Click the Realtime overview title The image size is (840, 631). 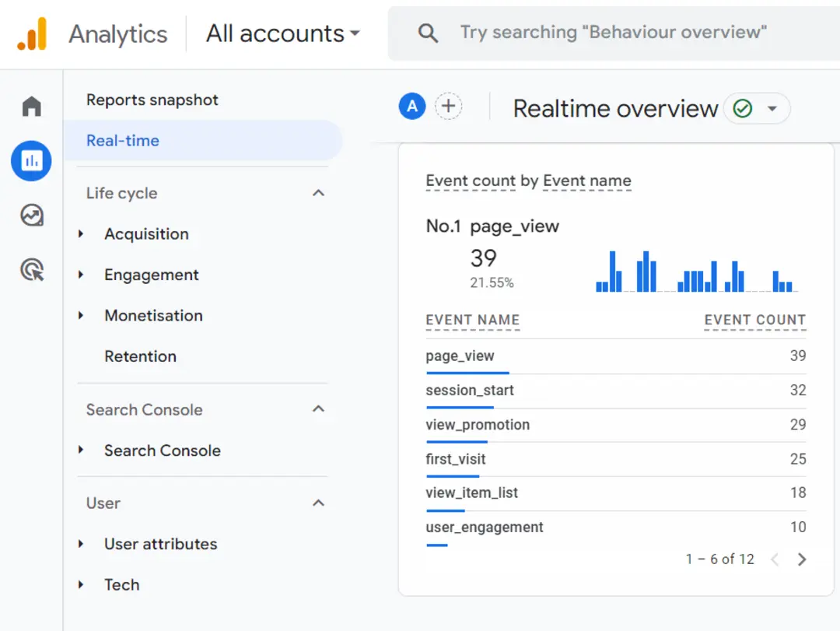pos(615,109)
